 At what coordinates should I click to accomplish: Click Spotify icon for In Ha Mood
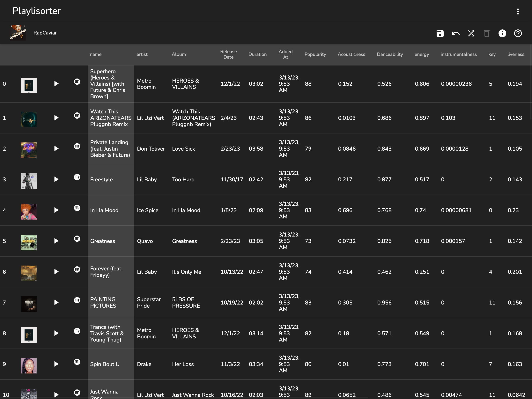tap(77, 208)
